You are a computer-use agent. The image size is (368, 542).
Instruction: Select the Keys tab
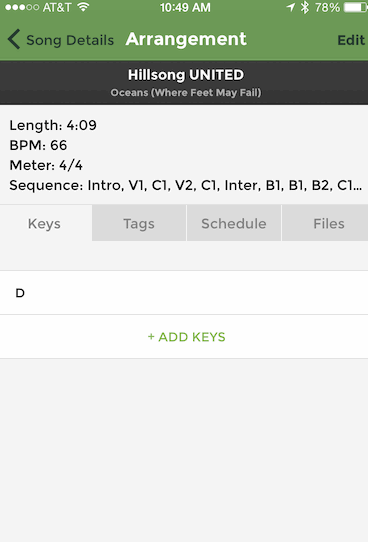pos(46,223)
